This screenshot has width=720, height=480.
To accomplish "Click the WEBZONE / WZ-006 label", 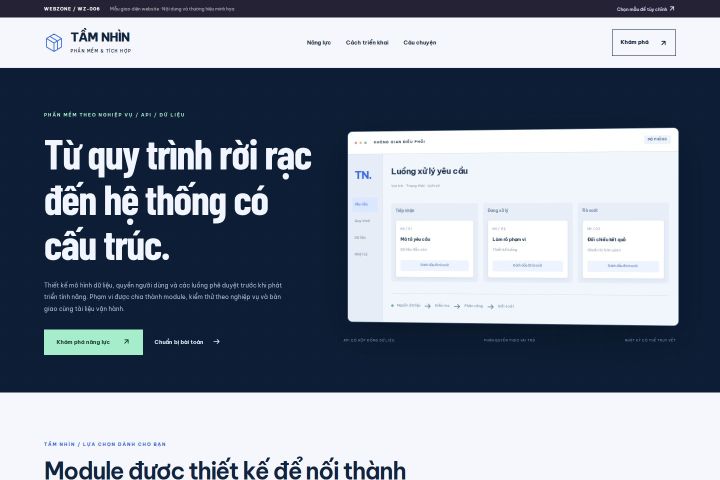I will [x=72, y=9].
